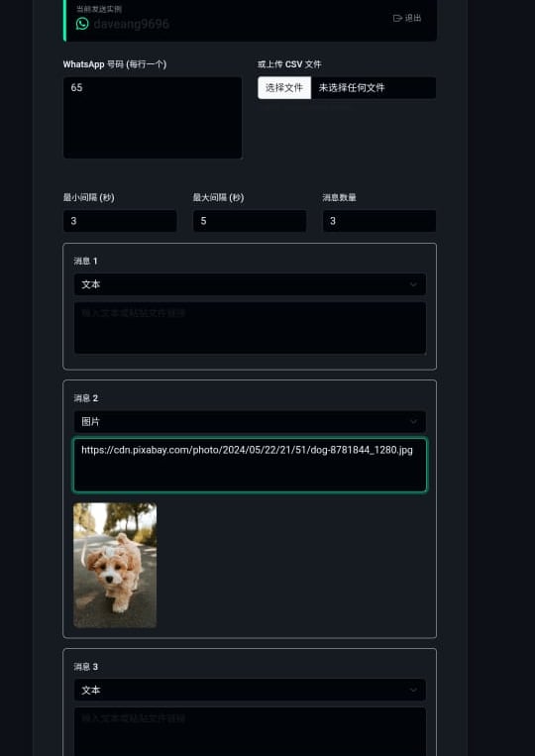Click the daveang9696 instance name
535x756 pixels.
pyautogui.click(x=131, y=24)
